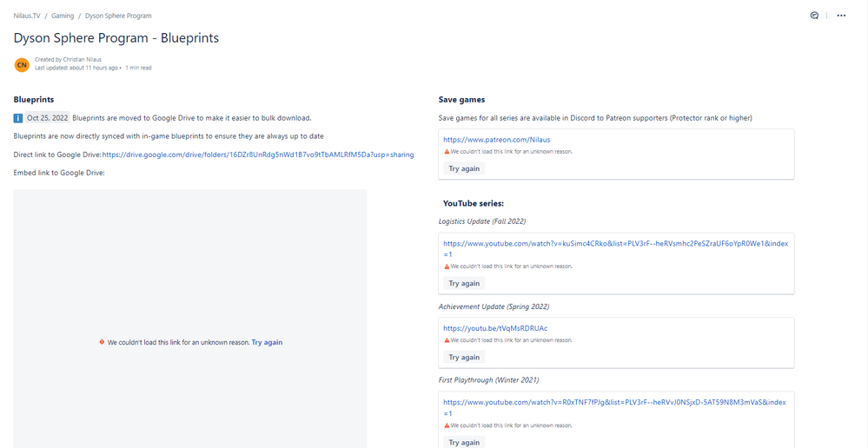Open the youtu.be Achievement Update link
Viewport: 868px width, 448px height.
[495, 328]
